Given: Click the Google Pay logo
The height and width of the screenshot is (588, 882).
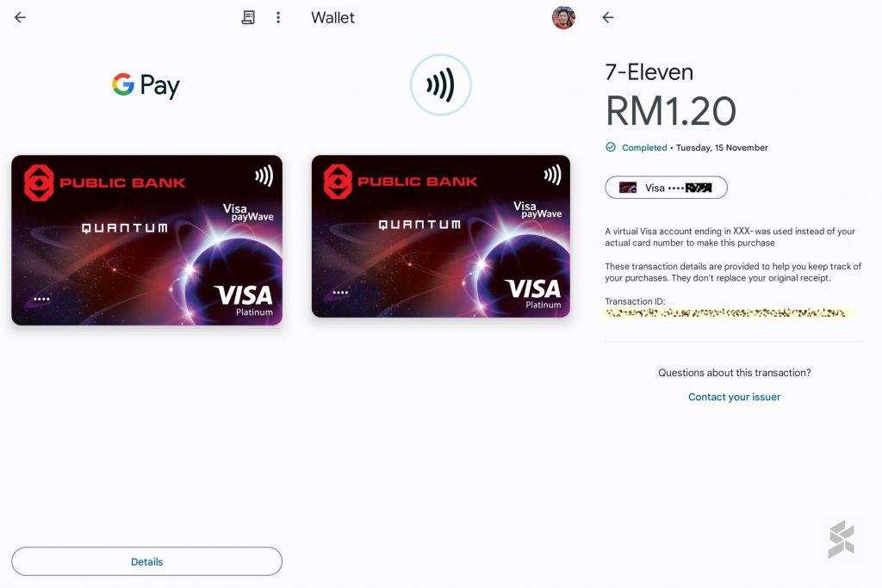Looking at the screenshot, I should (146, 85).
